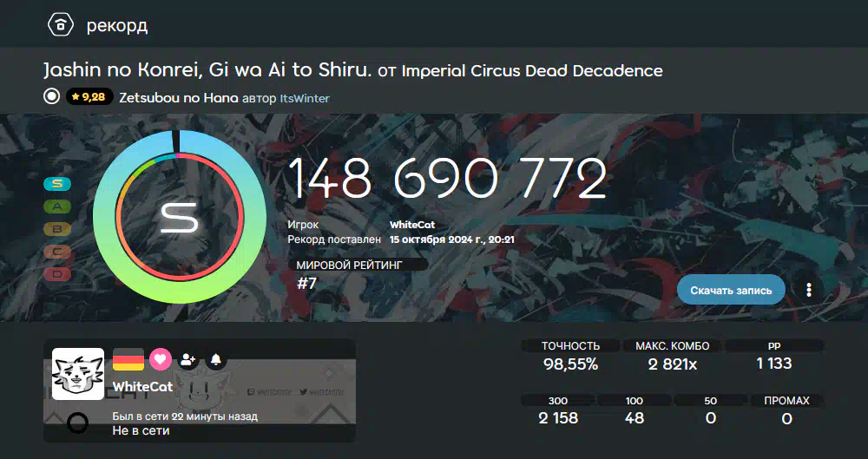Click the B grade badge in rank list

pos(57,229)
